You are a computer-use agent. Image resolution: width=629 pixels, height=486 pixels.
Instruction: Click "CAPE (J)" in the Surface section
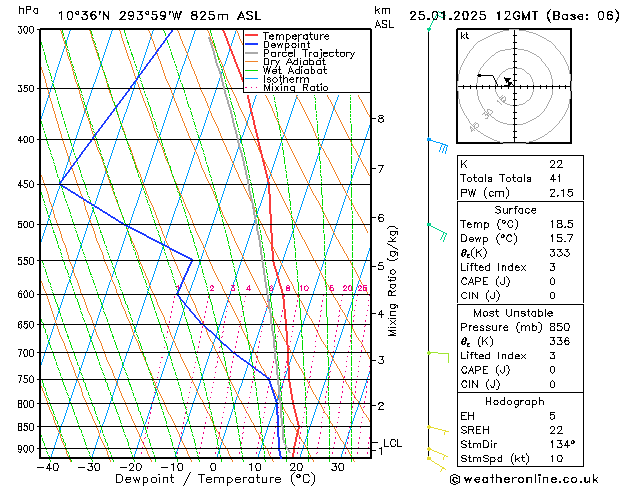485,281
